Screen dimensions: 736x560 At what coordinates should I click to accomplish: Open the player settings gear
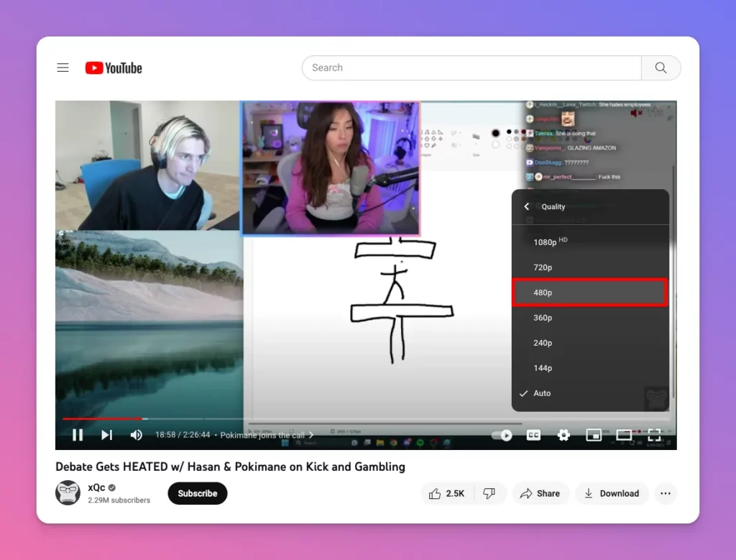click(x=563, y=435)
